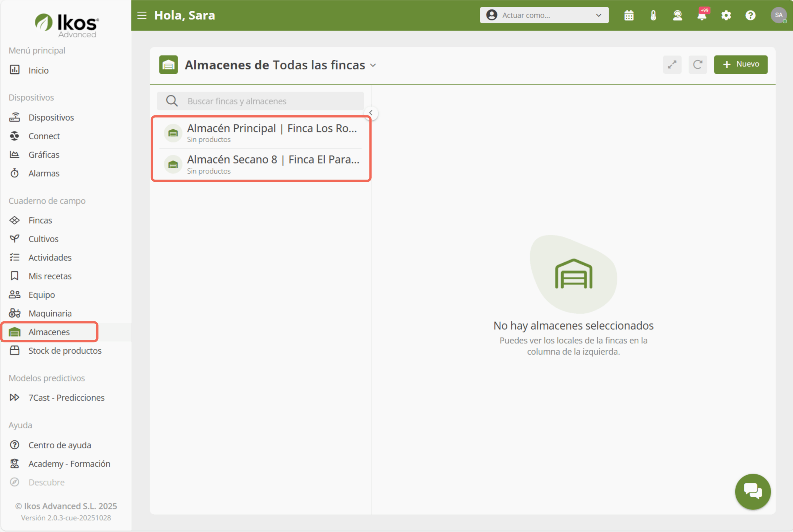Click the thermometer icon in top bar
This screenshot has width=793, height=532.
pyautogui.click(x=653, y=15)
